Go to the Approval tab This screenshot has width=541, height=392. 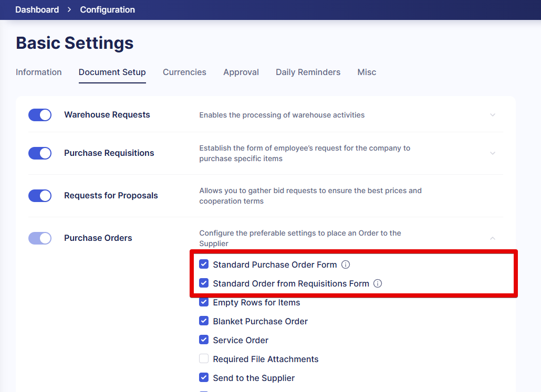[241, 72]
